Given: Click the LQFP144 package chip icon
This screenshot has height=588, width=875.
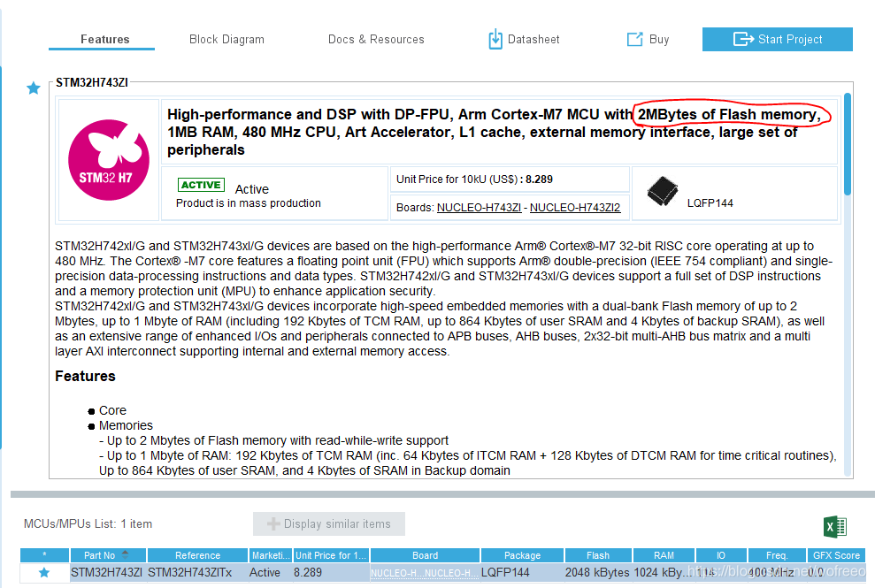Looking at the screenshot, I should click(663, 191).
